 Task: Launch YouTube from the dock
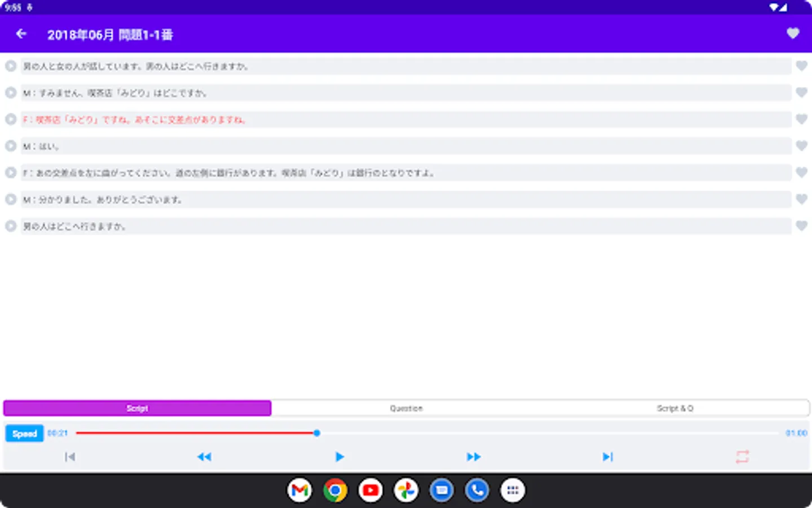pos(370,490)
